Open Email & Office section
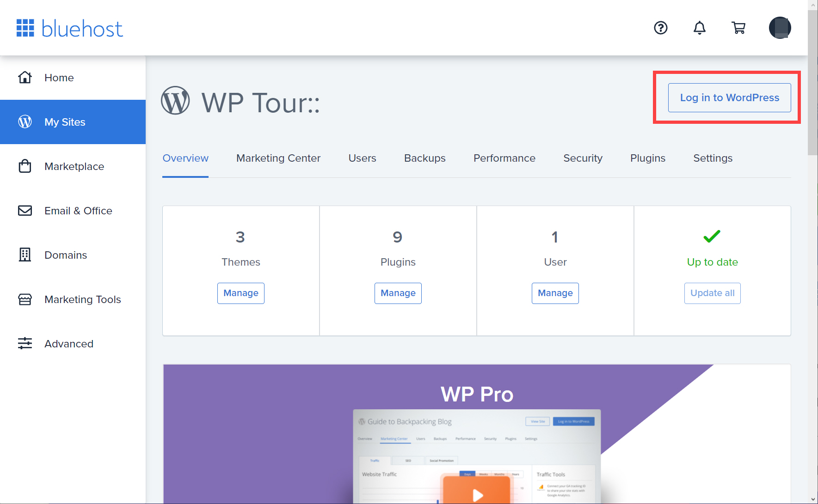The image size is (818, 504). click(x=73, y=211)
